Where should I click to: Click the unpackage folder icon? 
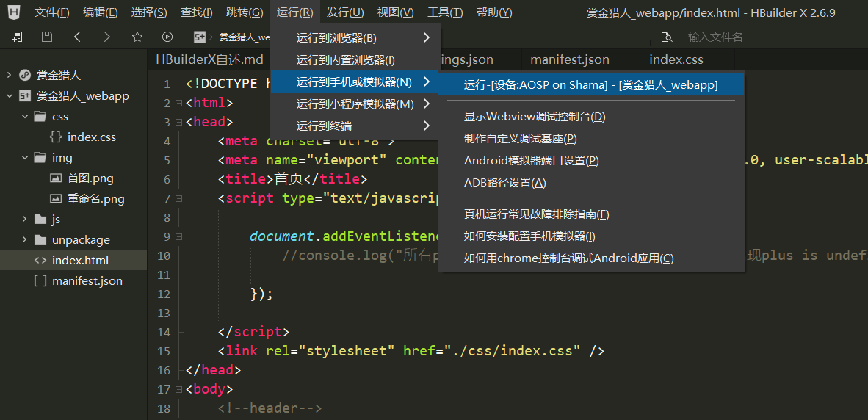click(x=40, y=240)
